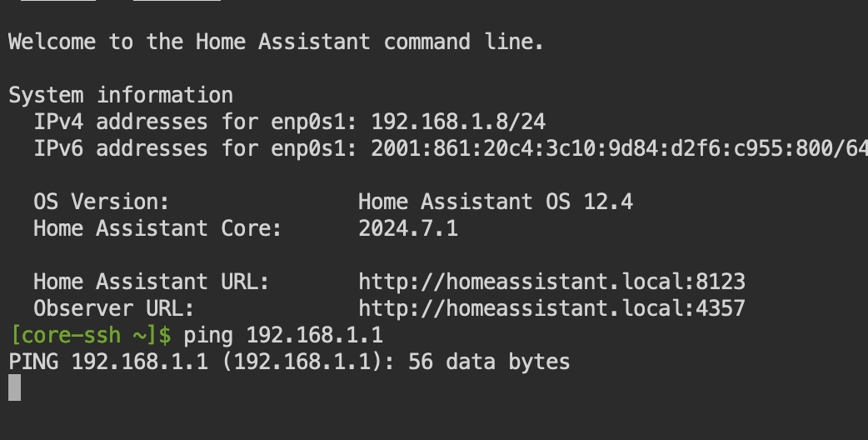Click the OS Version: label

[102, 202]
